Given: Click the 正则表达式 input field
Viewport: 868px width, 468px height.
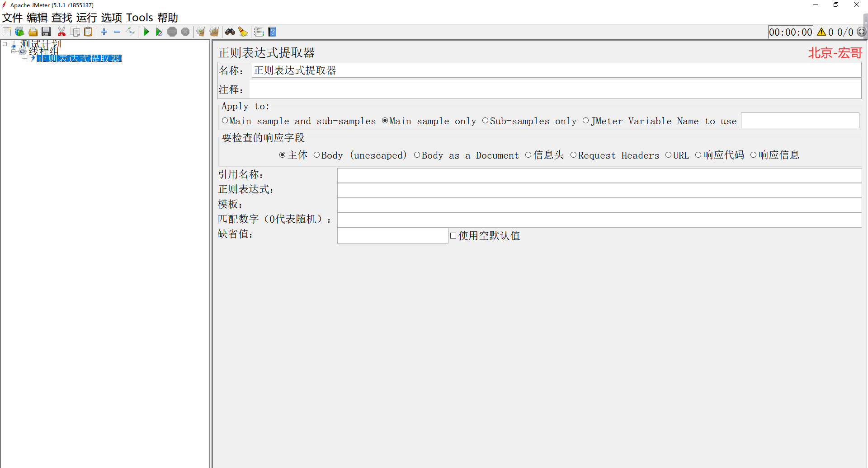Looking at the screenshot, I should (x=599, y=190).
